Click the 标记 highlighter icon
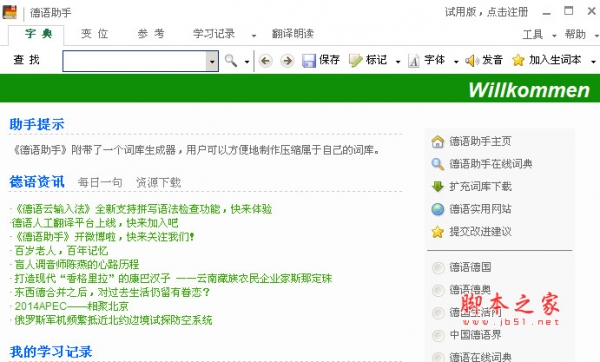Screen dimensions: 600x362 point(355,60)
